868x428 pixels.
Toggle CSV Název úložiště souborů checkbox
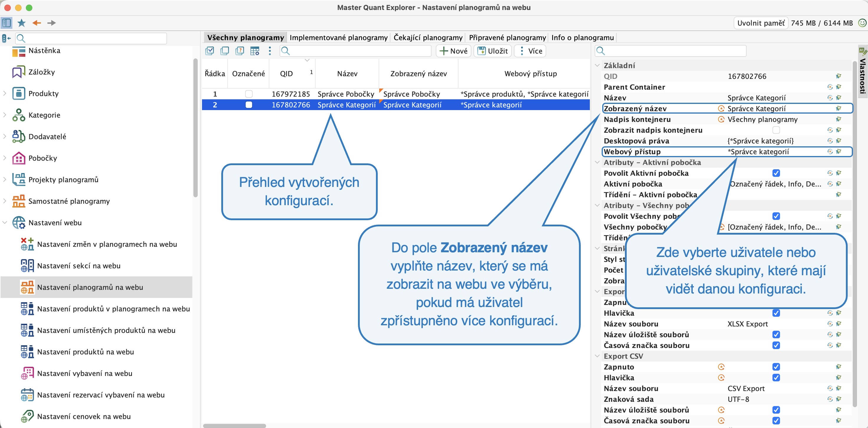[x=776, y=410]
